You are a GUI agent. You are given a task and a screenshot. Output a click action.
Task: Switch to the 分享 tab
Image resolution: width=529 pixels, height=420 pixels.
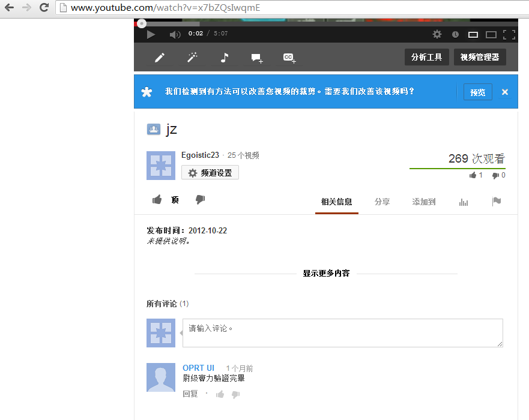[382, 202]
